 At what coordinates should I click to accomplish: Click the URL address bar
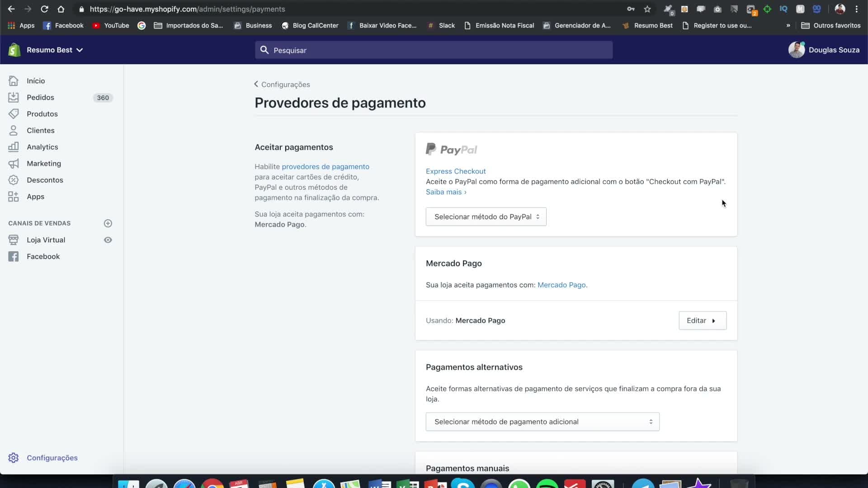(348, 9)
